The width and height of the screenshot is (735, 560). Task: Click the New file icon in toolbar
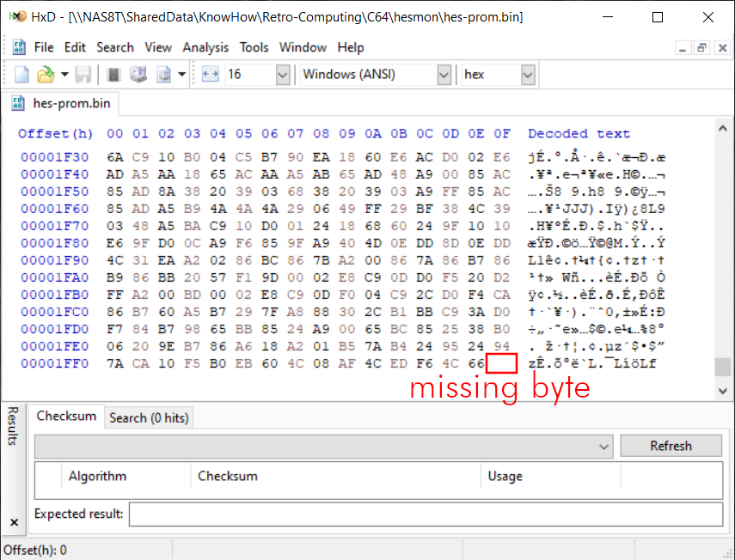[x=21, y=75]
